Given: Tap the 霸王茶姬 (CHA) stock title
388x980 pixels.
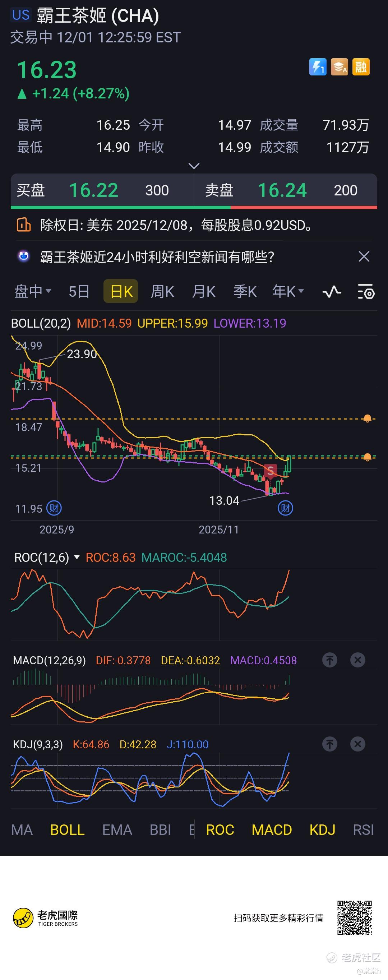Looking at the screenshot, I should coord(98,16).
